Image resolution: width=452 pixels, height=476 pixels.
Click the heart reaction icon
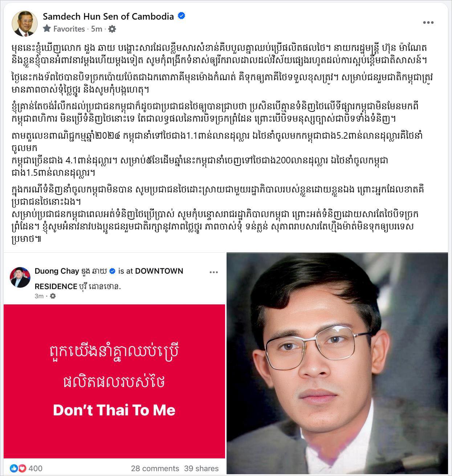22,468
